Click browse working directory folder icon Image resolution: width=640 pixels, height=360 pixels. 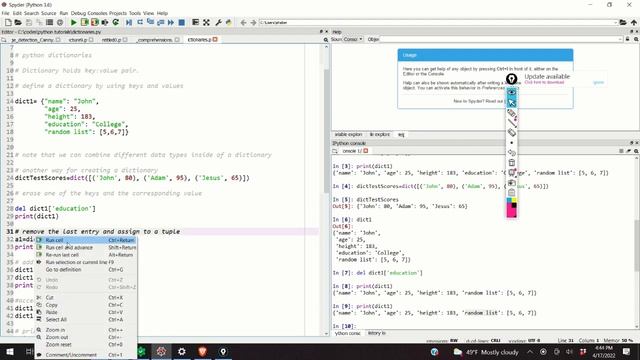click(623, 22)
